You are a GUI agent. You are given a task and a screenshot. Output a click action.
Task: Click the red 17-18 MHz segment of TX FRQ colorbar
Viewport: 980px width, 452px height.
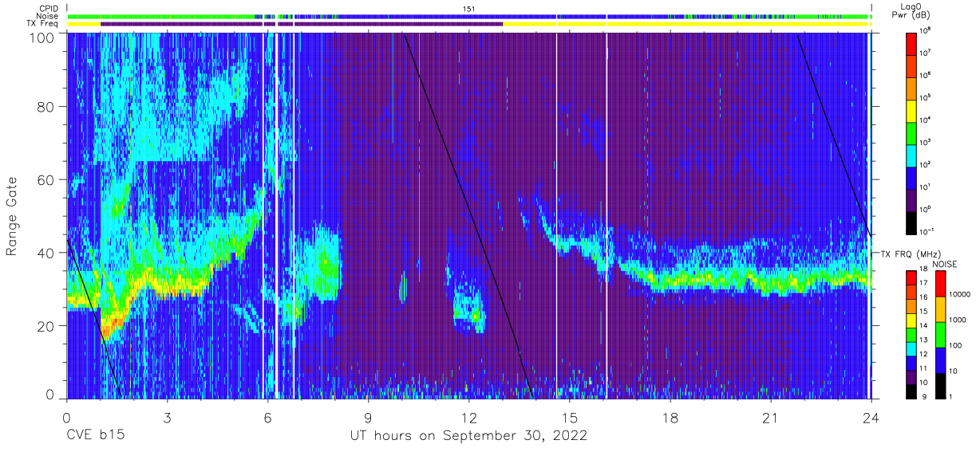911,277
